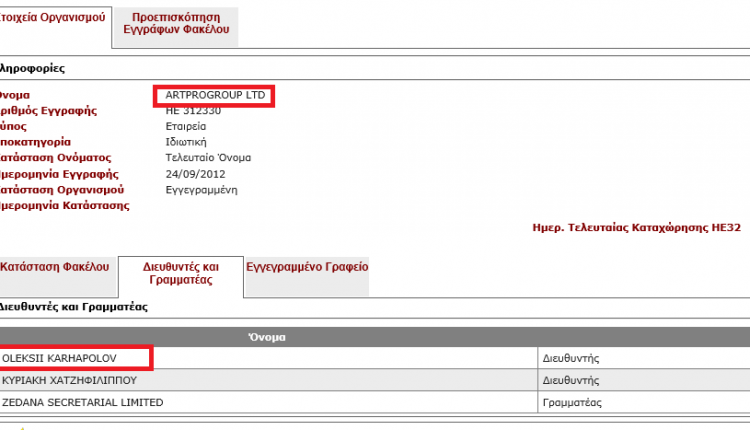Select the ZEDANA SECRETARIAL LIMITED row

click(x=375, y=402)
